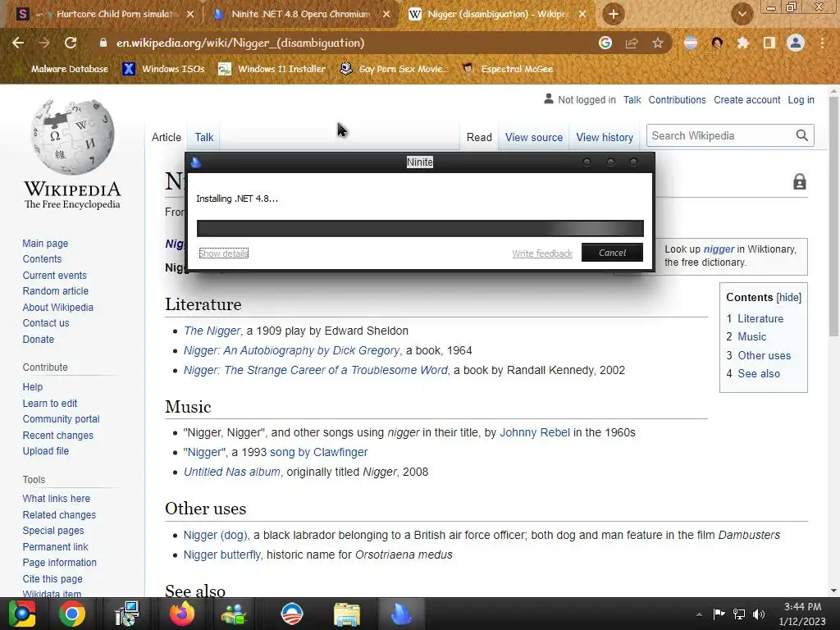Open the Windows ISOs bookmark

pyautogui.click(x=164, y=69)
